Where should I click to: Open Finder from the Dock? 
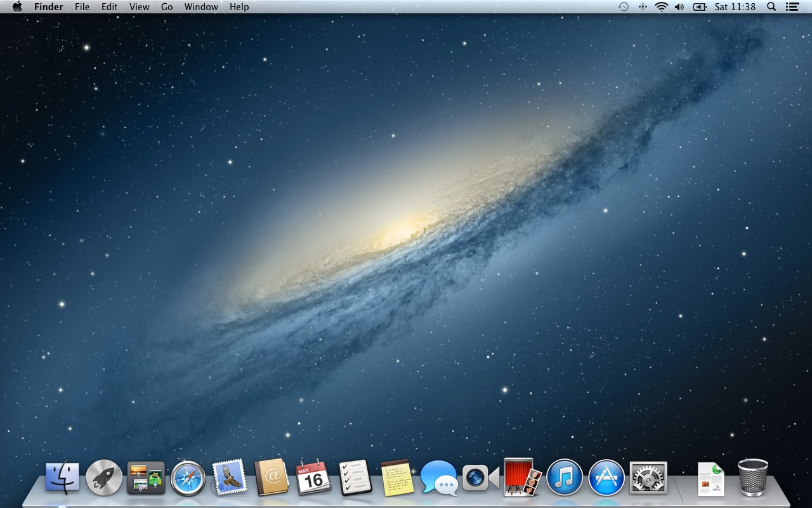62,476
